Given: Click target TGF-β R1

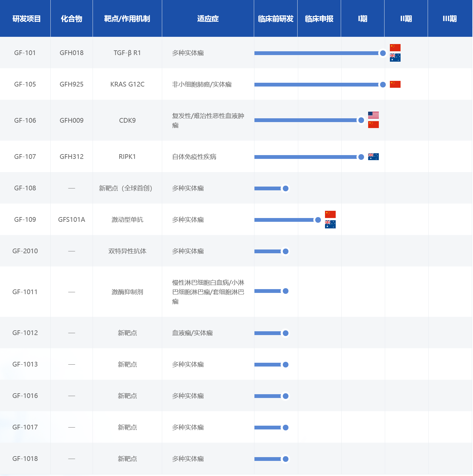Looking at the screenshot, I should point(127,53).
